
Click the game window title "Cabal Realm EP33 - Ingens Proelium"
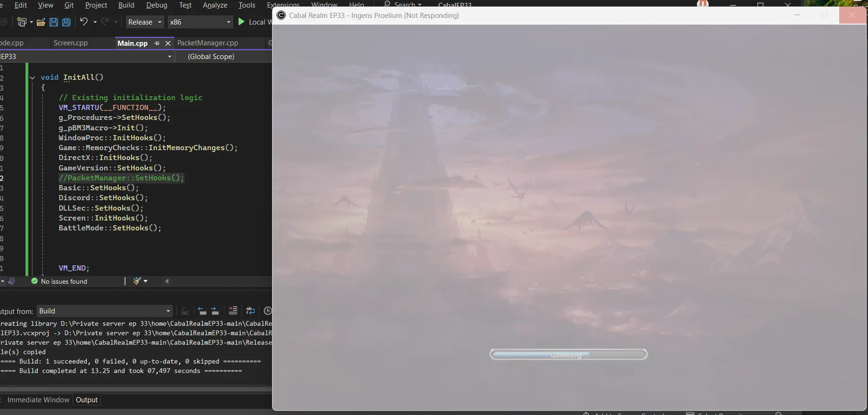[345, 15]
